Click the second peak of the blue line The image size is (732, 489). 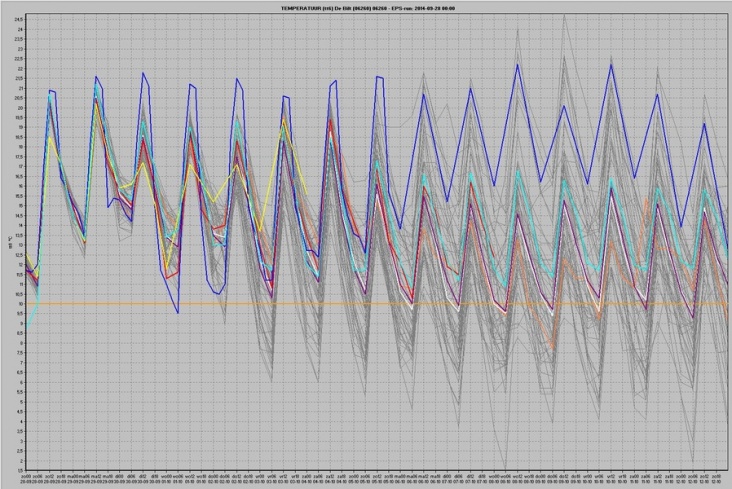tap(97, 77)
